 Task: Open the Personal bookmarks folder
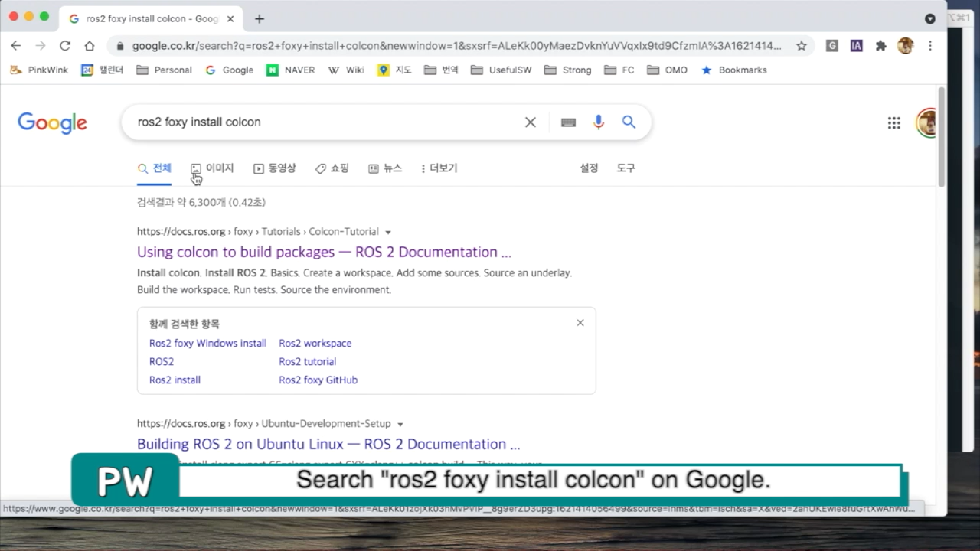coord(164,70)
